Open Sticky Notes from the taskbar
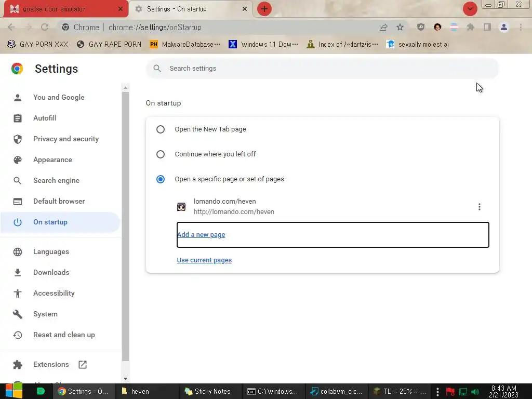The width and height of the screenshot is (532, 399). 210,391
